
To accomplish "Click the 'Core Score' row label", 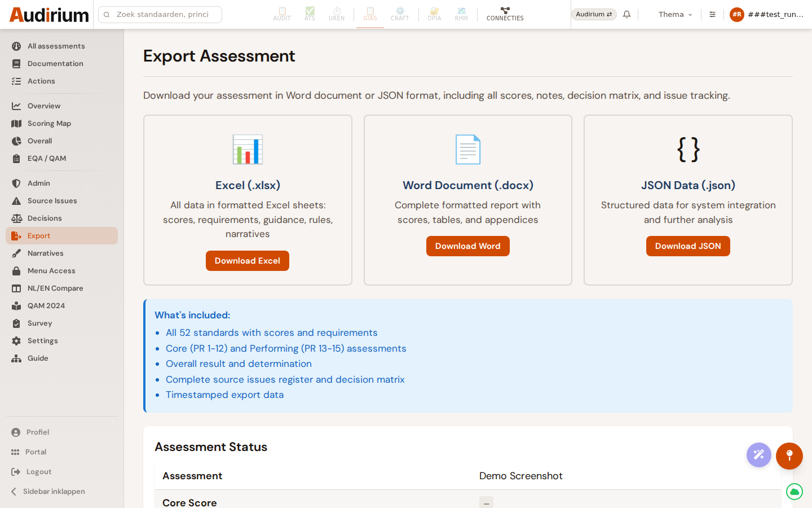I will pyautogui.click(x=189, y=502).
